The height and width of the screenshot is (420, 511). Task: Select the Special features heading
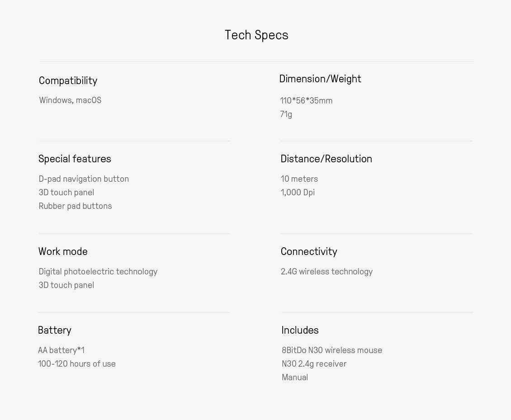click(x=75, y=159)
